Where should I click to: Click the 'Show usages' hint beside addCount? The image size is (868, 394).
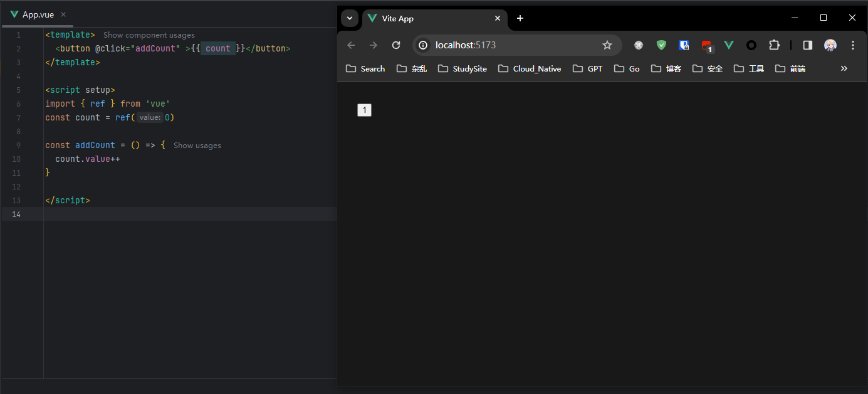coord(197,145)
